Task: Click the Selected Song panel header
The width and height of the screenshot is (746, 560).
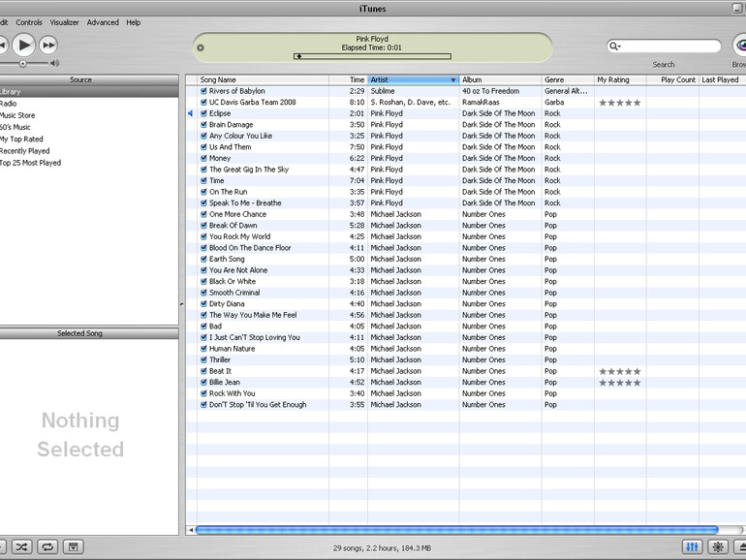Action: pyautogui.click(x=89, y=333)
